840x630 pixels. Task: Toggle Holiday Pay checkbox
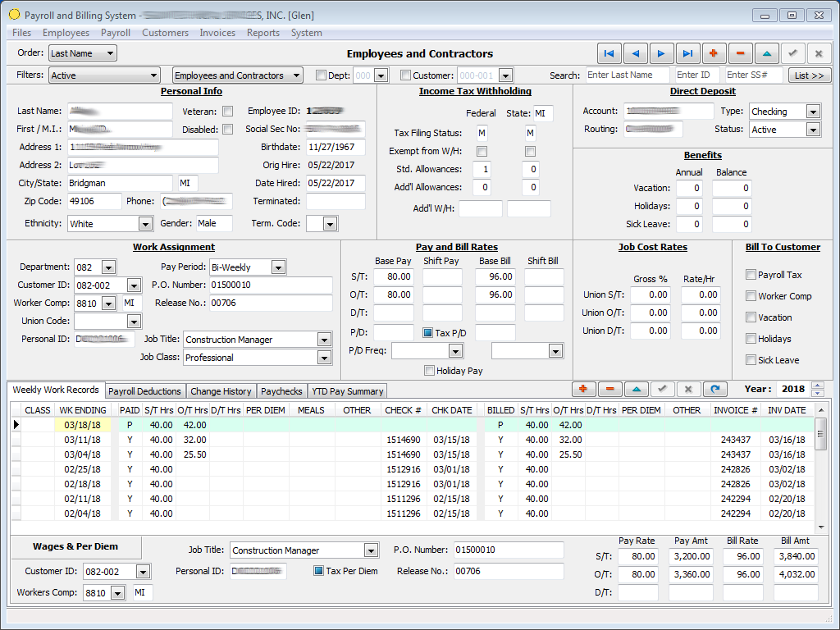[x=429, y=371]
